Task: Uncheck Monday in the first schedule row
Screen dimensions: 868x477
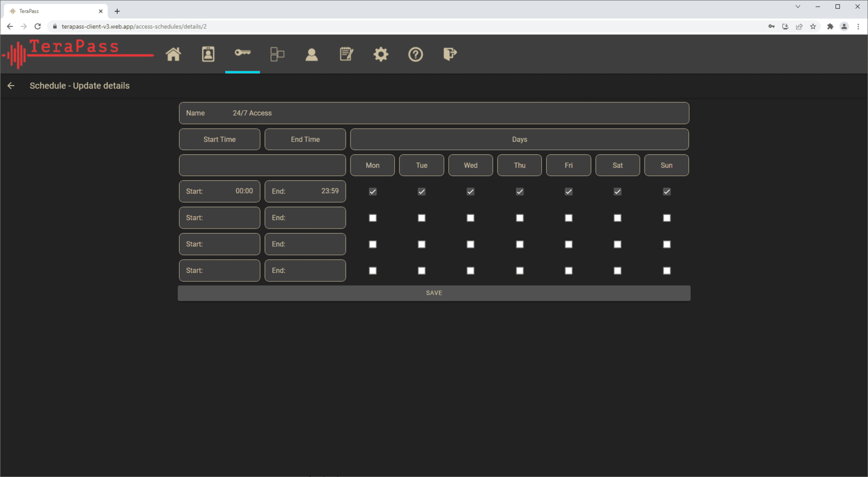Action: click(373, 192)
